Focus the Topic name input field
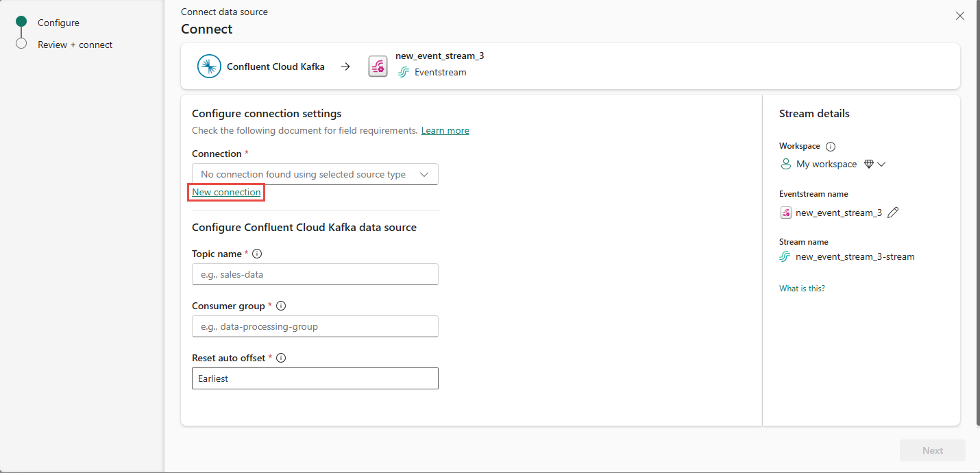Screen dimensions: 980x473 click(315, 274)
